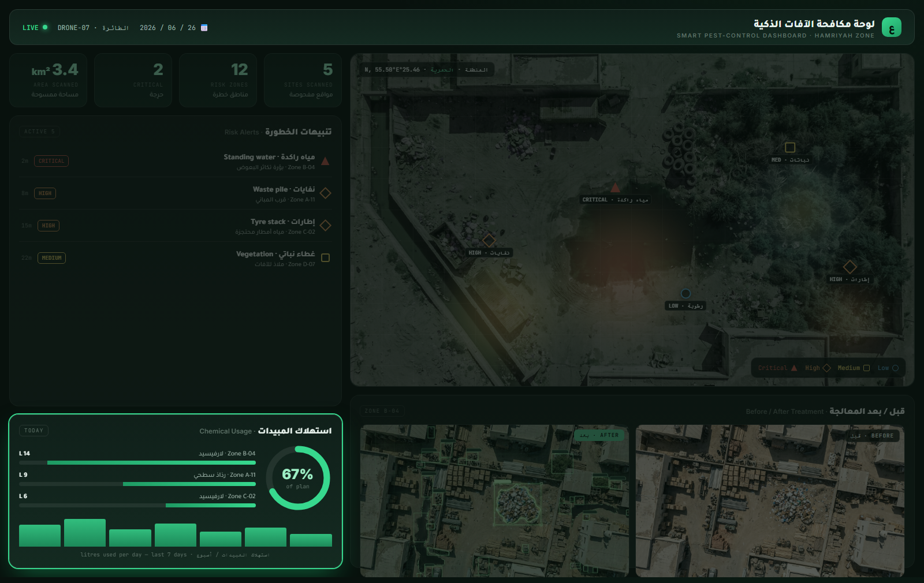Open the Area Scanned 3.4 km² card
This screenshot has width=924, height=583.
coord(49,80)
